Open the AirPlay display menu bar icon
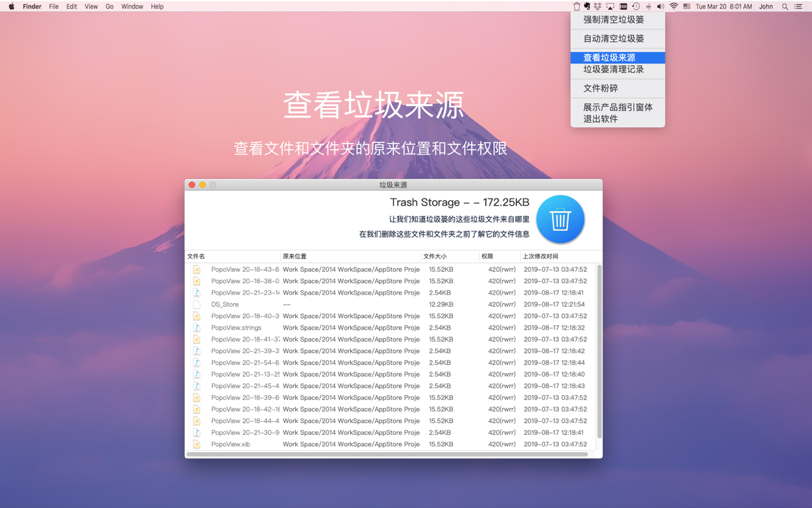 610,6
